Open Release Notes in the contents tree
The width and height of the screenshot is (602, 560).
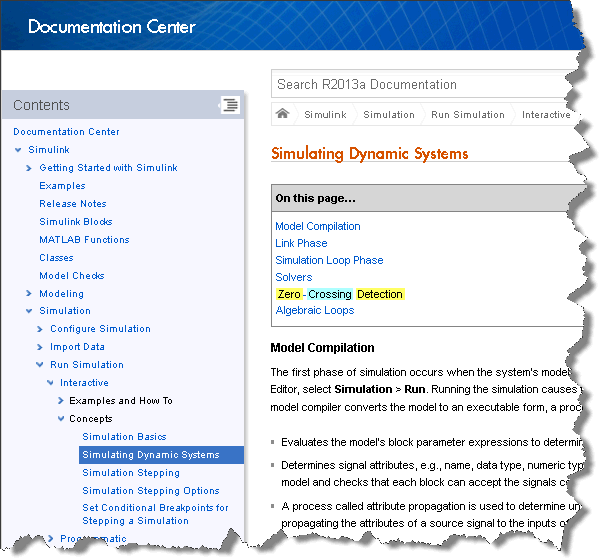point(72,204)
